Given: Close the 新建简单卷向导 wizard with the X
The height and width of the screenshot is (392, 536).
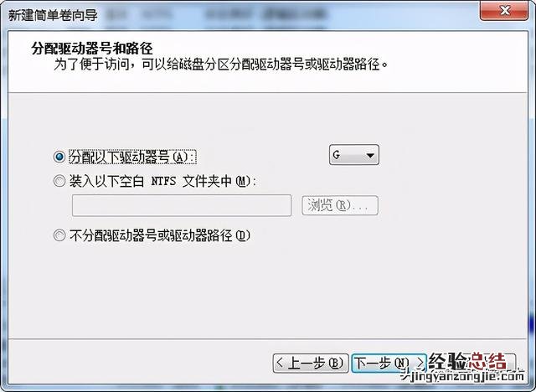Looking at the screenshot, I should [x=504, y=11].
